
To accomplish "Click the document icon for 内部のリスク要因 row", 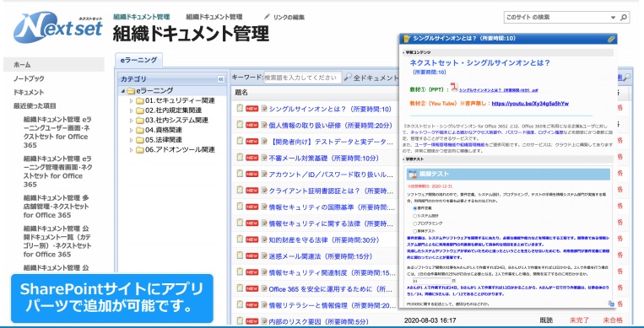I will click(x=240, y=320).
